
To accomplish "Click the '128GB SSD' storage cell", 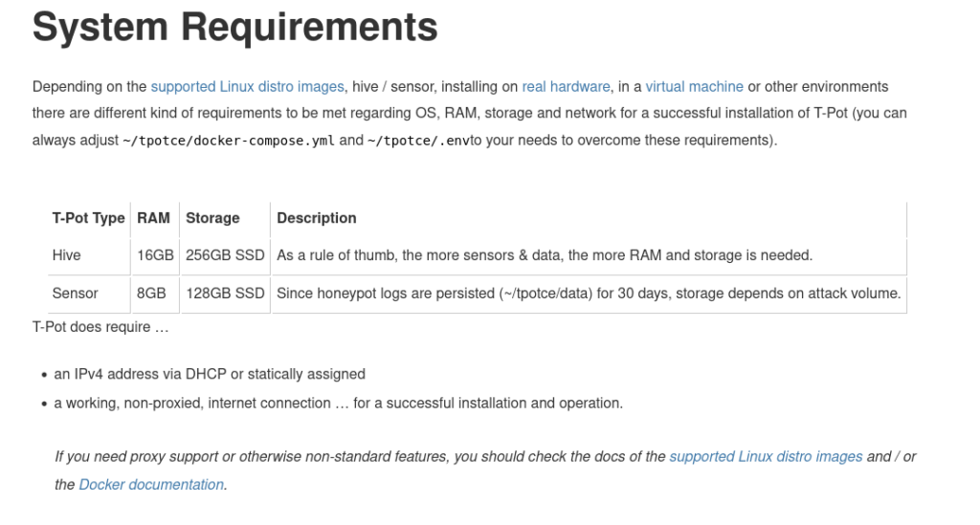I will pyautogui.click(x=225, y=293).
